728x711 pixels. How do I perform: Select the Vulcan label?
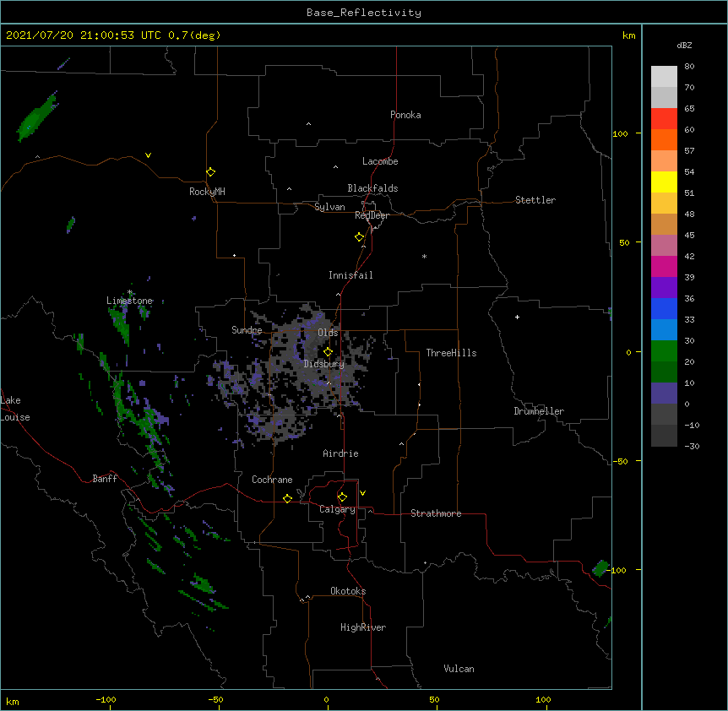[459, 669]
